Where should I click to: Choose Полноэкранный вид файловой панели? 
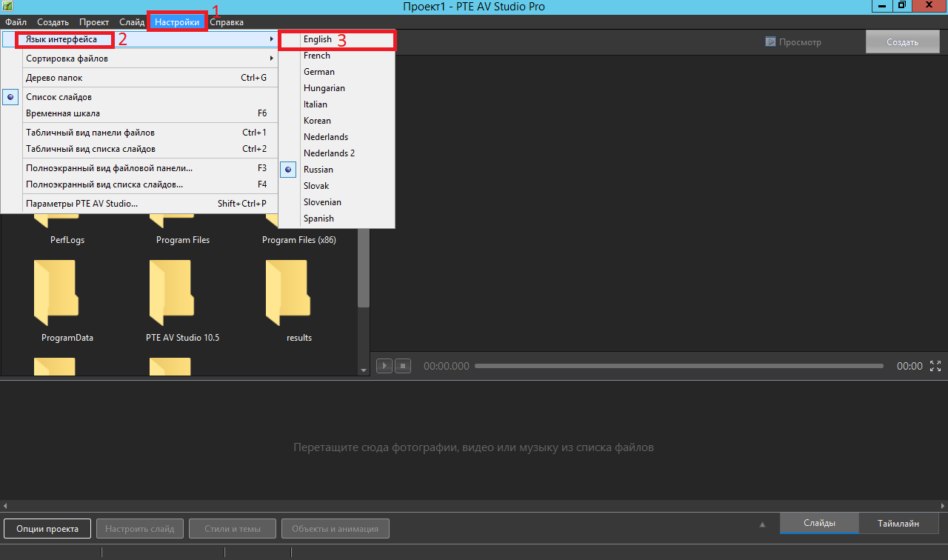pos(139,168)
